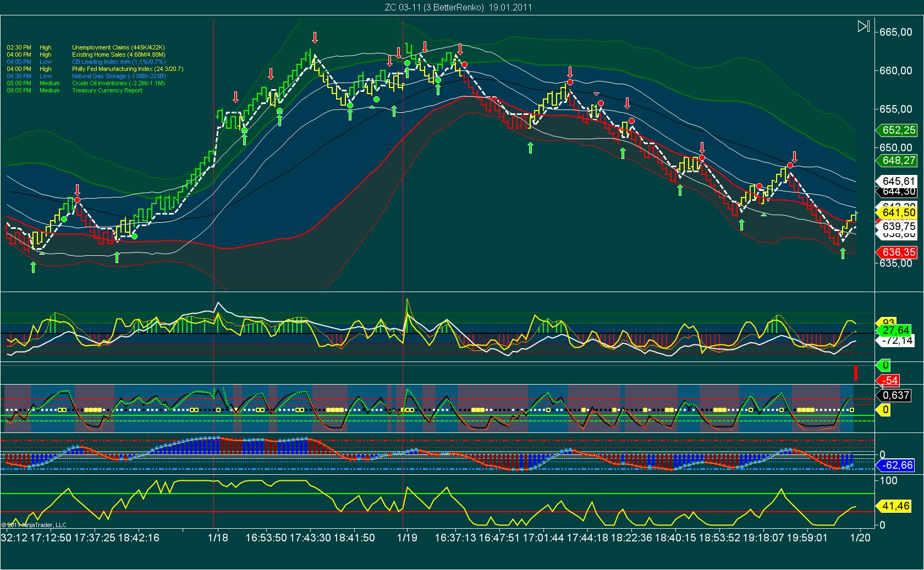Click the 0,637 oscillator value marker
The image size is (924, 570).
894,395
